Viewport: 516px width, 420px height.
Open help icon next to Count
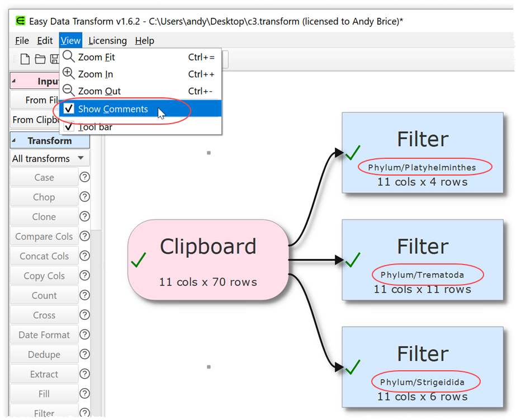click(x=85, y=295)
